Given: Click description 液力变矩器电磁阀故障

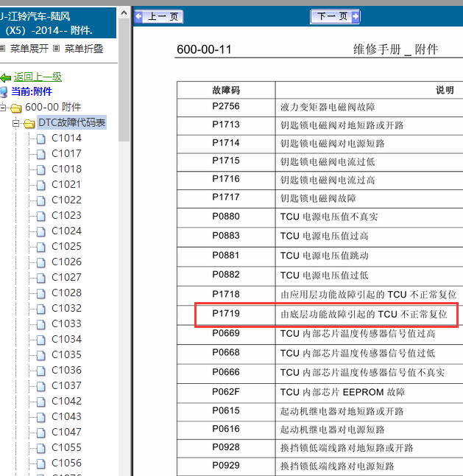Looking at the screenshot, I should tap(328, 107).
